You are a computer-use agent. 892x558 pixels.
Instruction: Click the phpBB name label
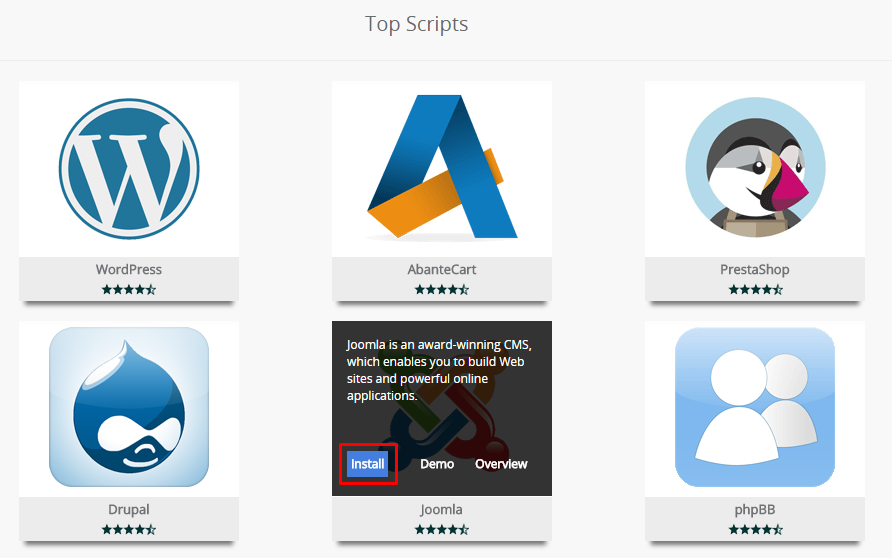pos(755,510)
